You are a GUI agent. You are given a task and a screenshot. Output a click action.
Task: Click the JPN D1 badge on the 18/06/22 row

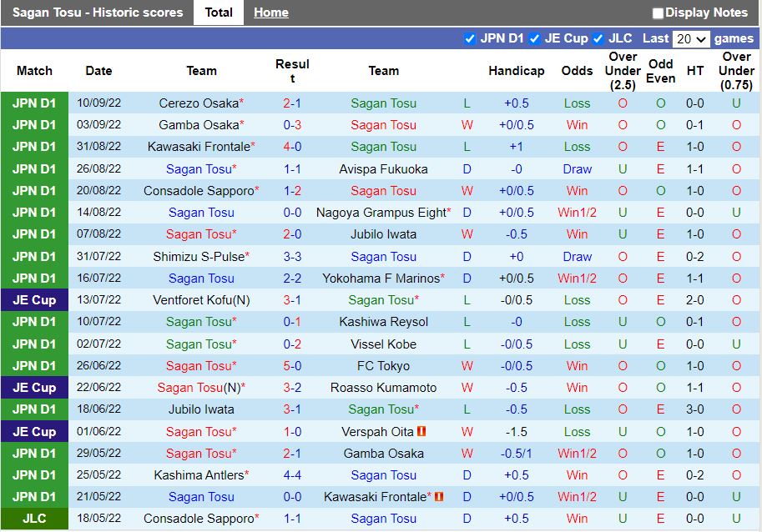(34, 409)
